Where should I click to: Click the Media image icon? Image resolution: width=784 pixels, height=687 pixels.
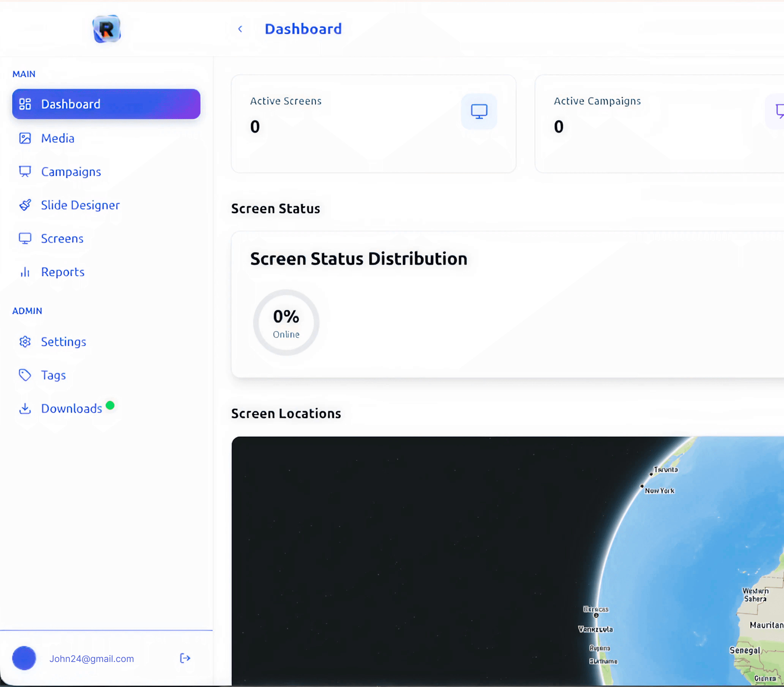pos(25,138)
